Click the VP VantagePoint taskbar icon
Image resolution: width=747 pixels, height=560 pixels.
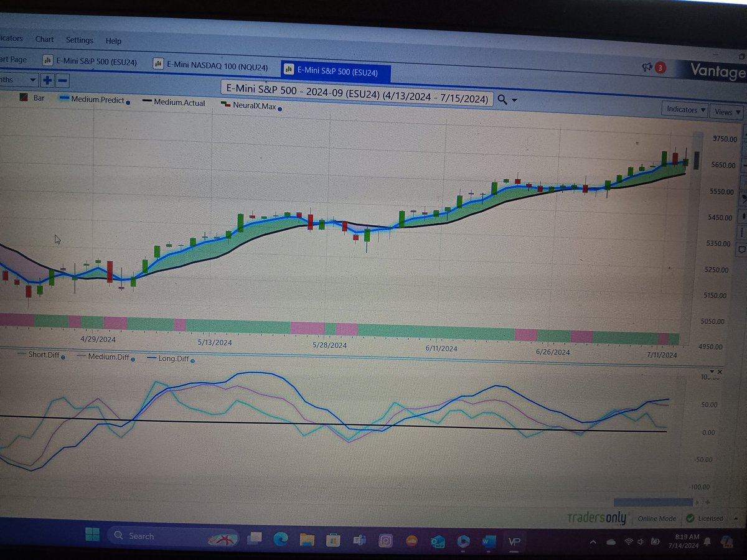(515, 543)
